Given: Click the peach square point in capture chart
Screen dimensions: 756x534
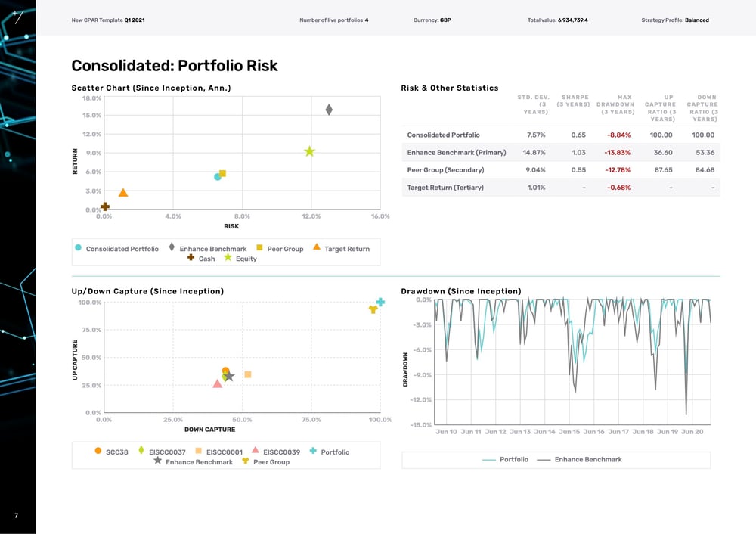Looking at the screenshot, I should click(x=248, y=374).
